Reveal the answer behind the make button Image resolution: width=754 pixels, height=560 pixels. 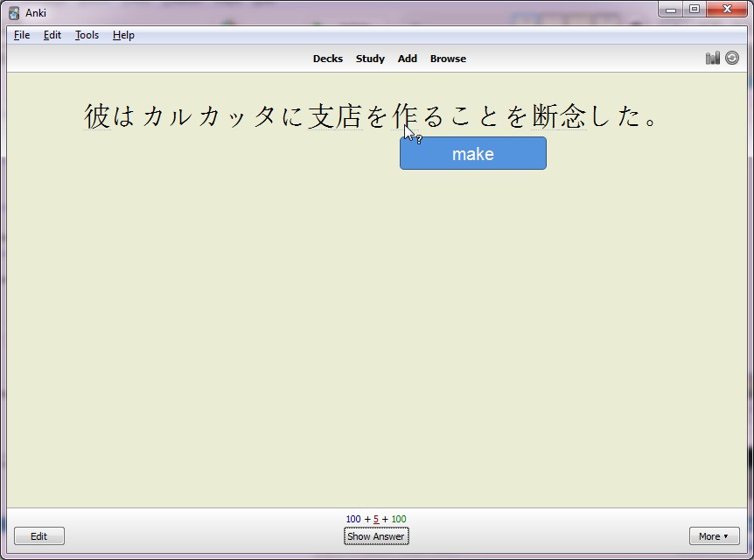(x=472, y=153)
